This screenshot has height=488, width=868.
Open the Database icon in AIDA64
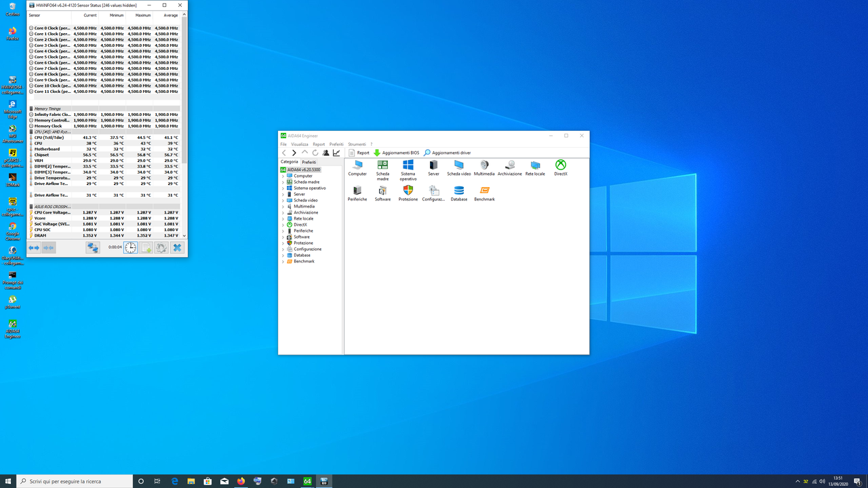[x=458, y=192]
